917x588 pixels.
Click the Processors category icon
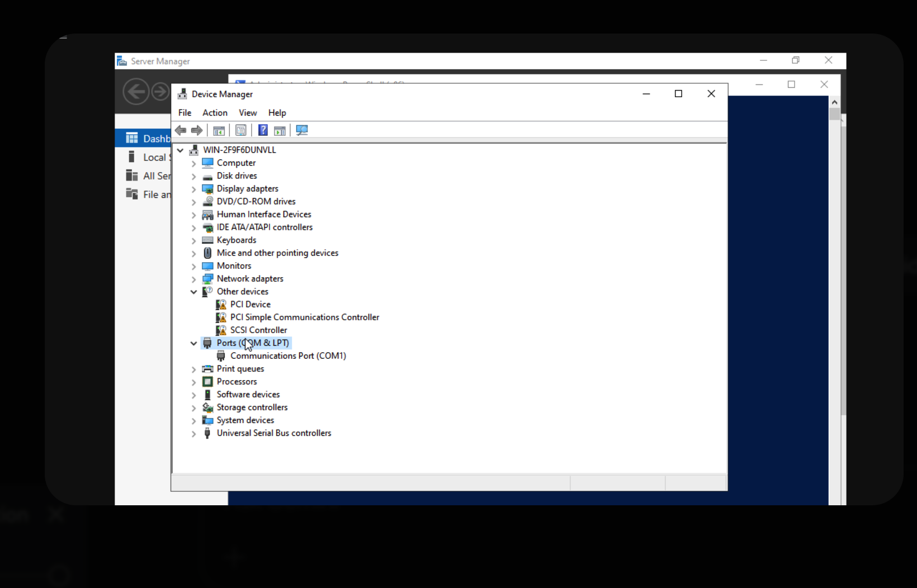(208, 382)
